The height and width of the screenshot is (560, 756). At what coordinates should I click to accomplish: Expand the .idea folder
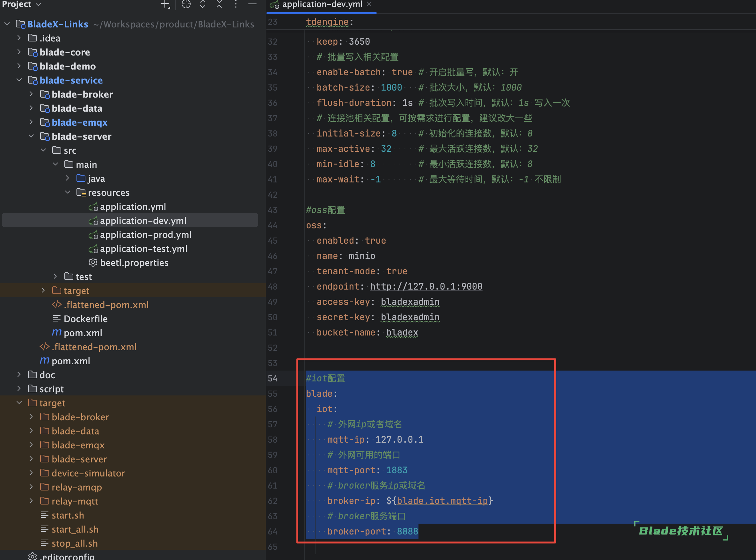(x=19, y=38)
